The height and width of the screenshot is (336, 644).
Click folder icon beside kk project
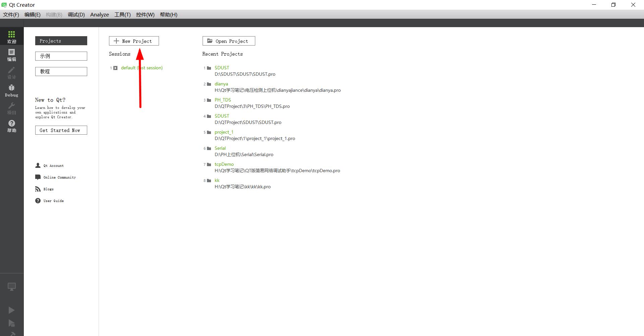pos(209,181)
